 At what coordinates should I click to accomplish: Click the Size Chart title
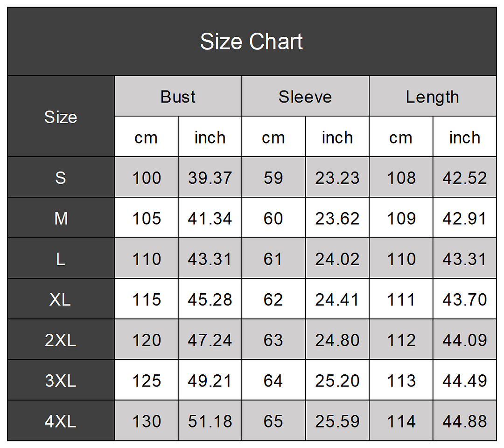tap(252, 42)
